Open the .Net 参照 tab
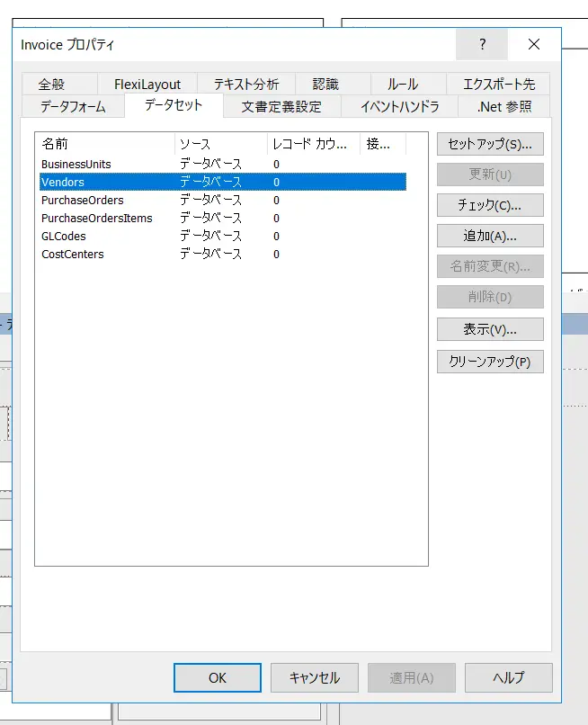 (504, 107)
